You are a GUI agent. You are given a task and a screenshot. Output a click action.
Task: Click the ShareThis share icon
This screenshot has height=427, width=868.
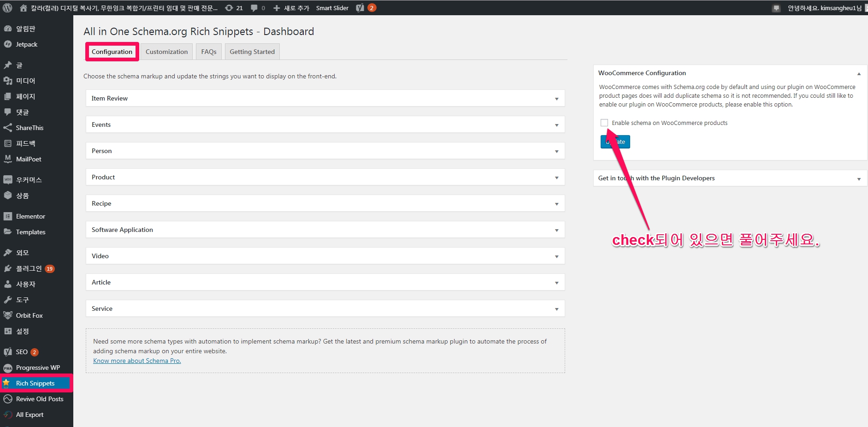click(8, 128)
